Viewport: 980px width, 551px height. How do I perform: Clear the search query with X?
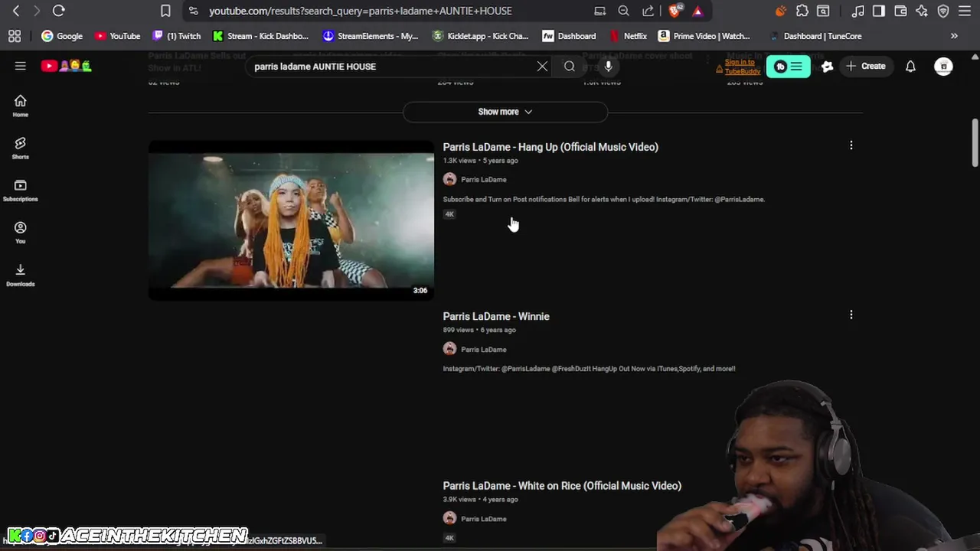pyautogui.click(x=542, y=67)
